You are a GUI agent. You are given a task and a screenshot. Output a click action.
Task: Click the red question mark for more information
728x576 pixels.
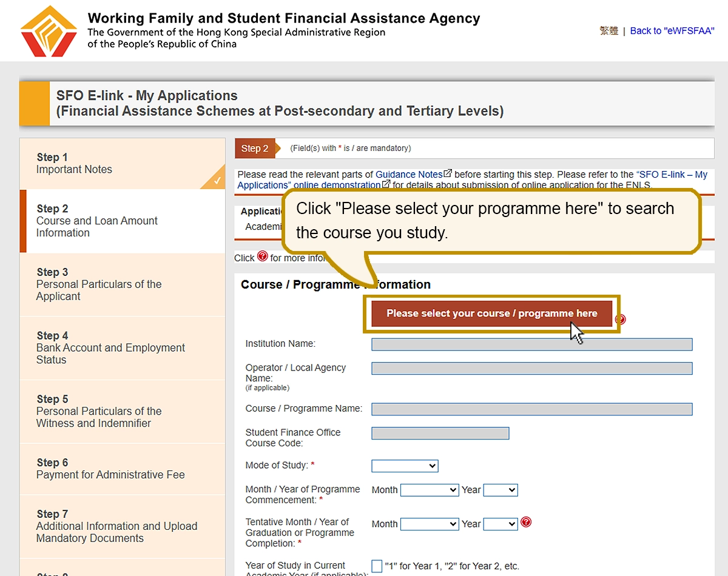coord(262,256)
